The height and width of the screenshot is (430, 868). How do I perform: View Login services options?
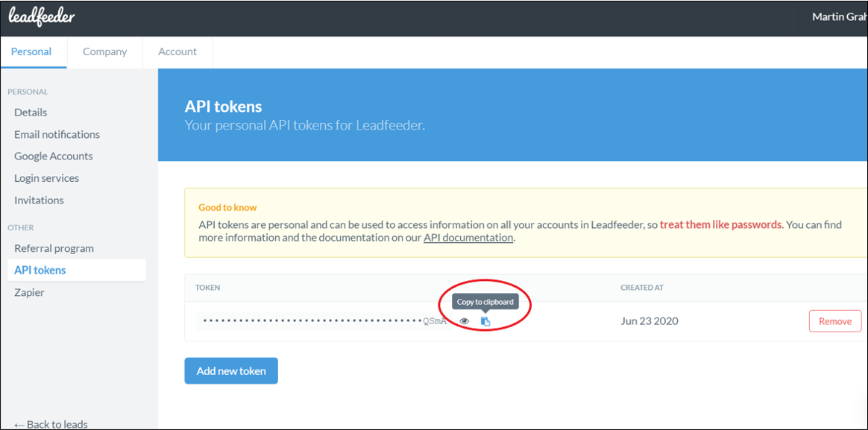pos(46,177)
